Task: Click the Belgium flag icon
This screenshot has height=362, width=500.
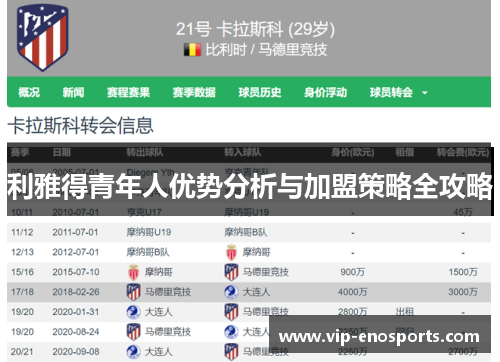Action: pyautogui.click(x=192, y=50)
